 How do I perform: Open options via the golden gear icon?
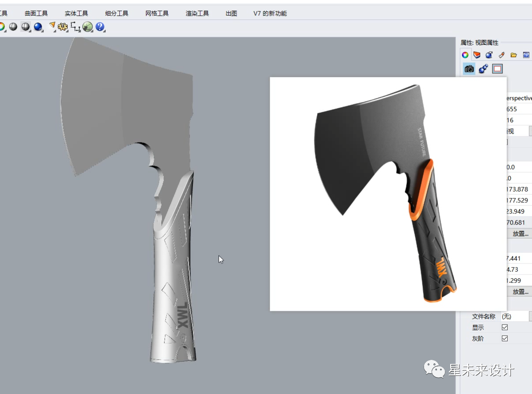pyautogui.click(x=63, y=27)
